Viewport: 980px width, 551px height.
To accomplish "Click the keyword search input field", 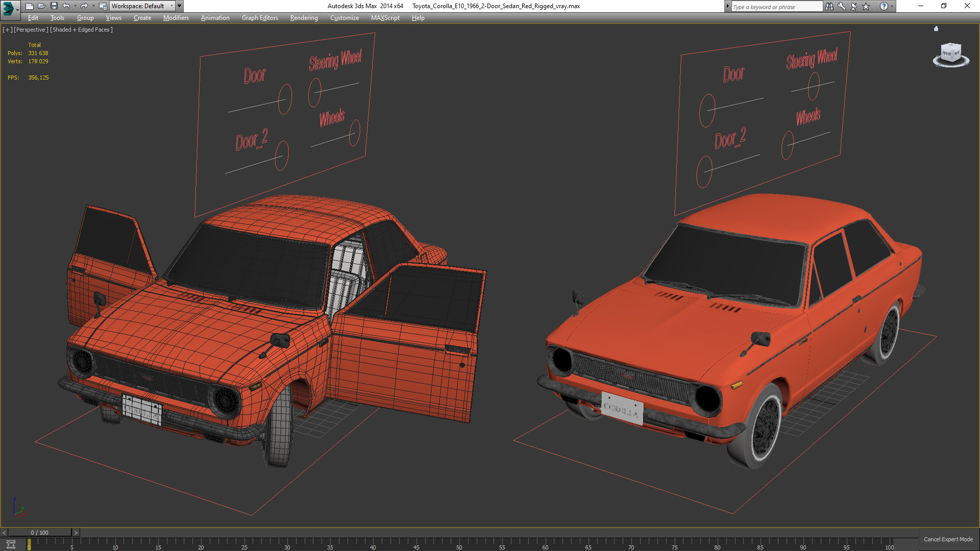I will [776, 7].
